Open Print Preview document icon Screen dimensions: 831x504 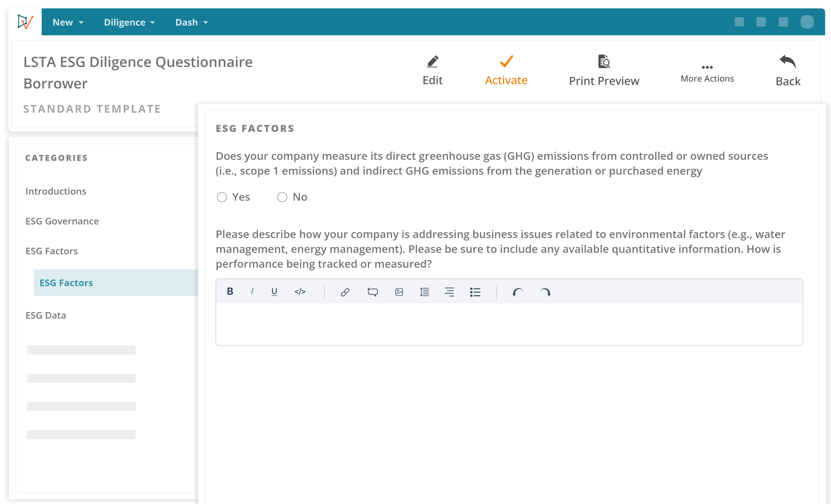[x=604, y=61]
